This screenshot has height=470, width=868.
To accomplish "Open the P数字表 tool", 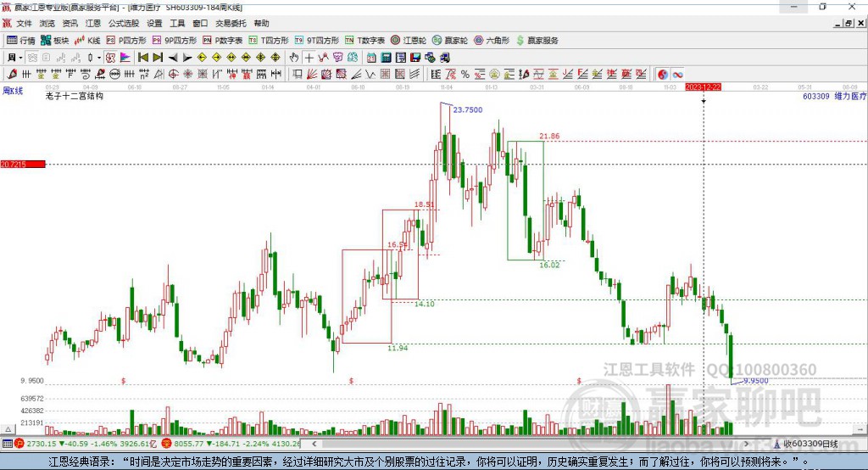I will [223, 41].
